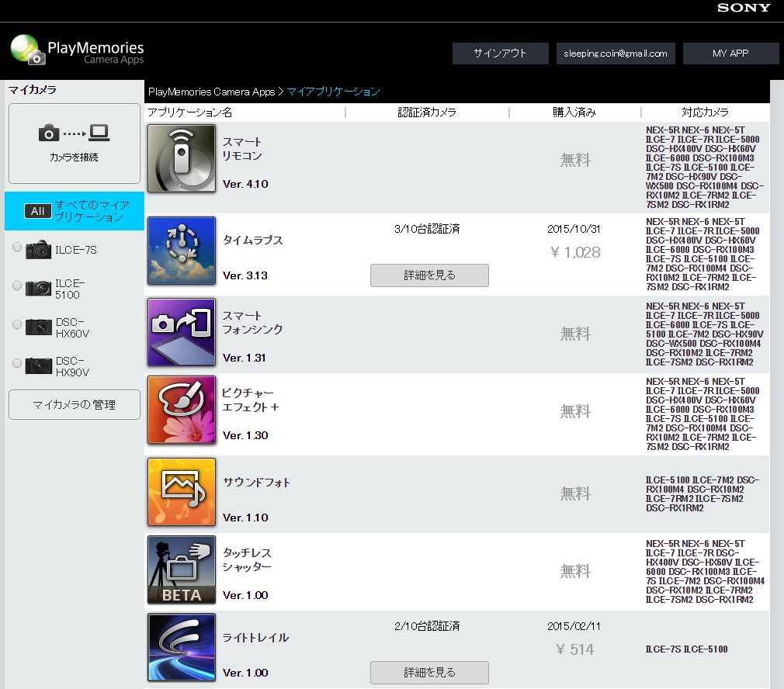Show all my applications tab
The width and height of the screenshot is (784, 689).
[x=75, y=211]
